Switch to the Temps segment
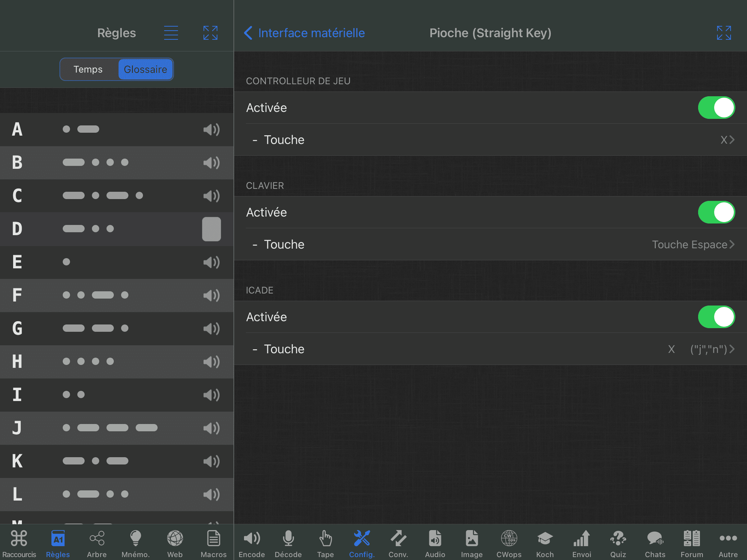 click(x=88, y=69)
